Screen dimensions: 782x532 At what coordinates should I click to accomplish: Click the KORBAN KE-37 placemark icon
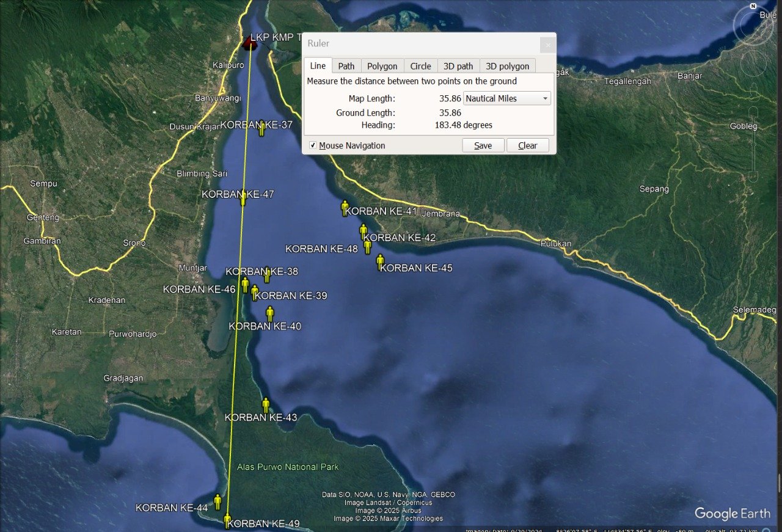(261, 128)
